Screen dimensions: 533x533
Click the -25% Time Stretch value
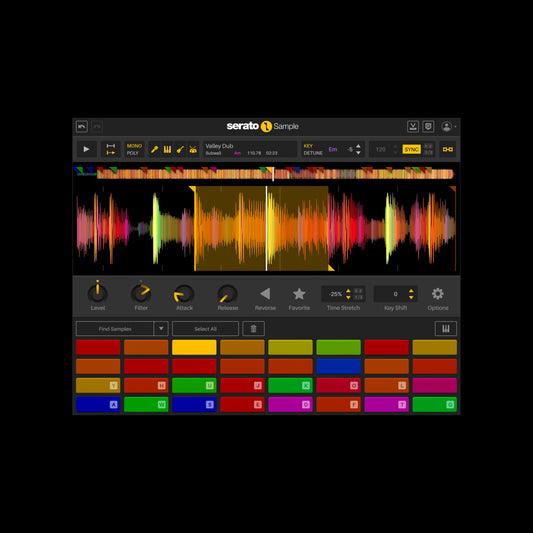(x=335, y=294)
